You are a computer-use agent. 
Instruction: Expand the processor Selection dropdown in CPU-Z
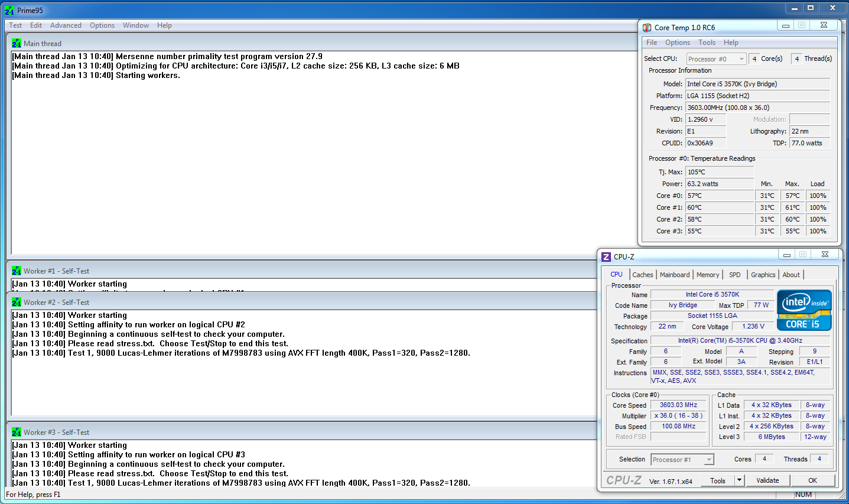point(682,460)
